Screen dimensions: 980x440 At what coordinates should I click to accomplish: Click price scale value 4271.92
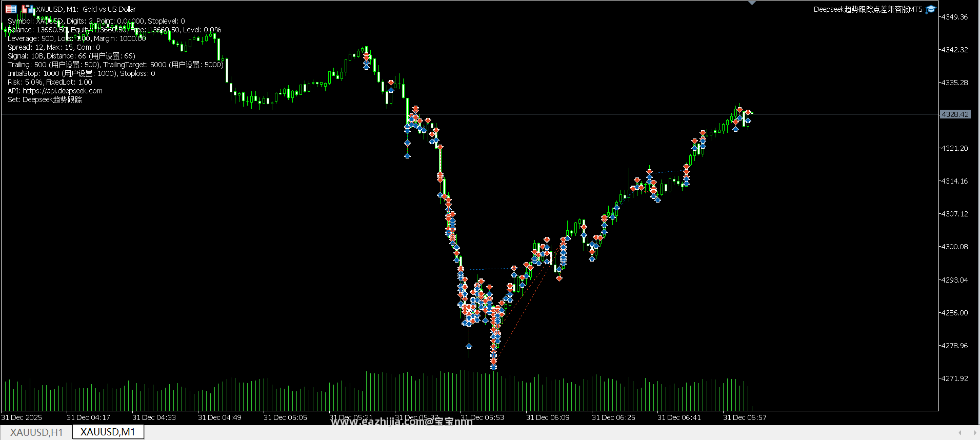click(x=954, y=378)
